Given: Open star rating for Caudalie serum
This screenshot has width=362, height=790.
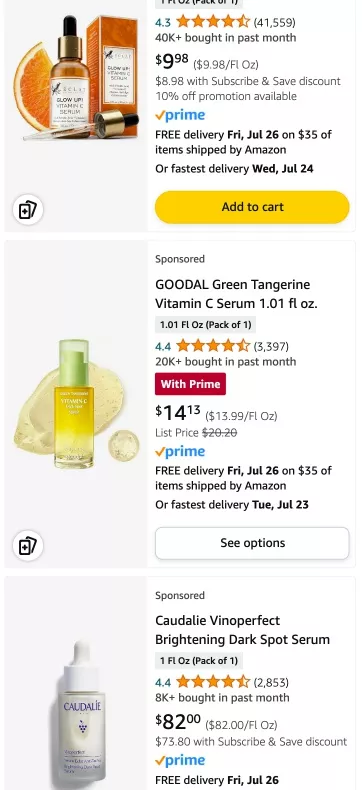Looking at the screenshot, I should click(x=213, y=682).
